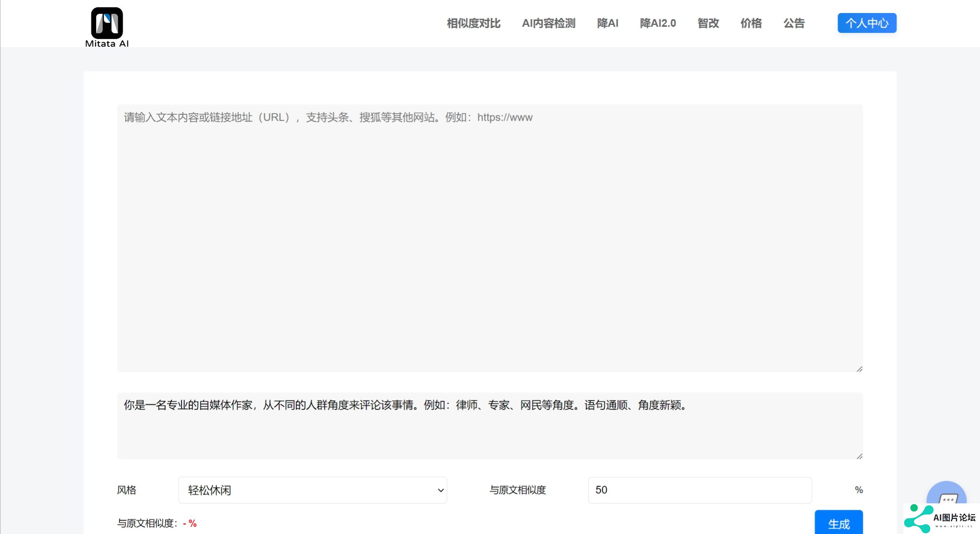Navigate to 智改 page

pyautogui.click(x=708, y=23)
